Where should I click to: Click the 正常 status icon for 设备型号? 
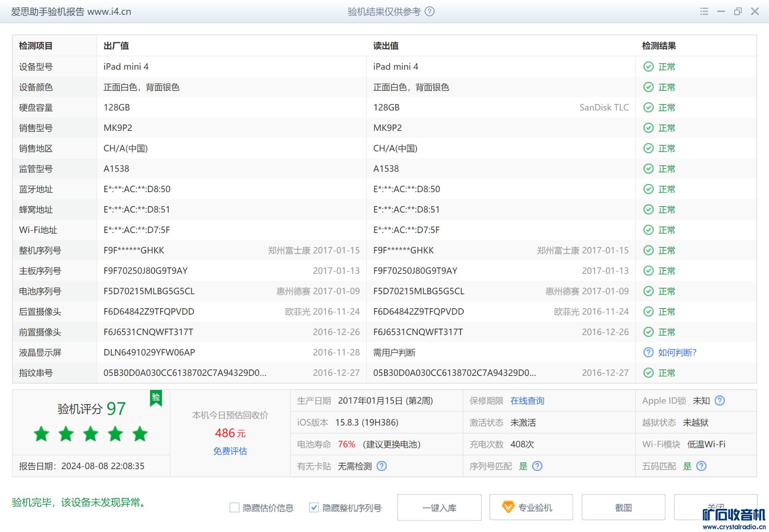[648, 66]
